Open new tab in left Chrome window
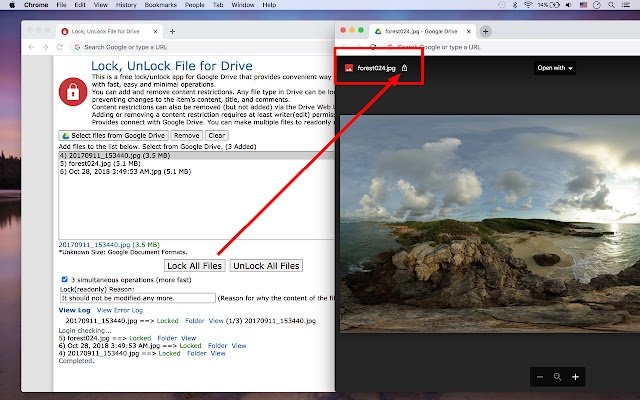This screenshot has width=640, height=400. click(172, 31)
